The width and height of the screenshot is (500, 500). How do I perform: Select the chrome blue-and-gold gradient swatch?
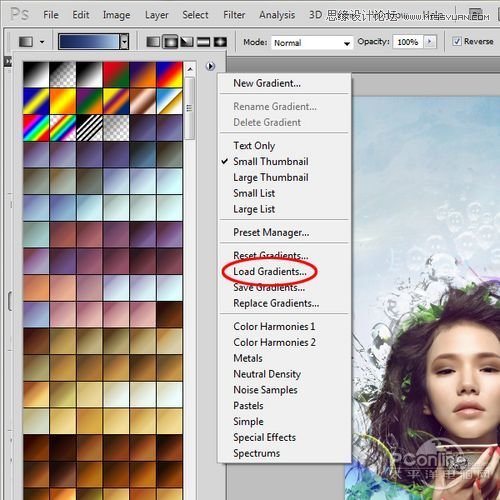click(x=169, y=101)
